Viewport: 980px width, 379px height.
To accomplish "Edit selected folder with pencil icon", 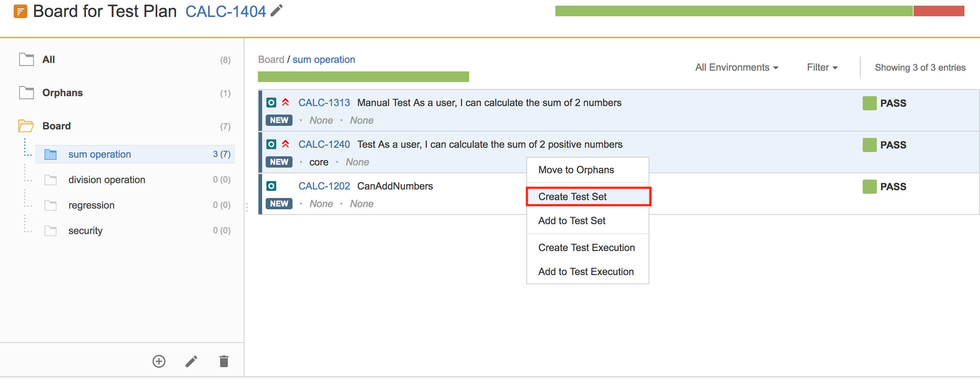I will click(191, 361).
